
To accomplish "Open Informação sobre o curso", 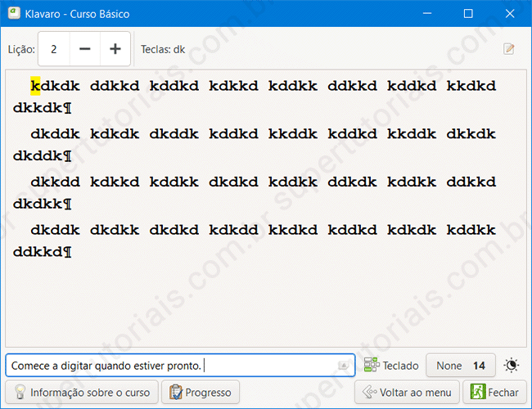I will tap(82, 393).
